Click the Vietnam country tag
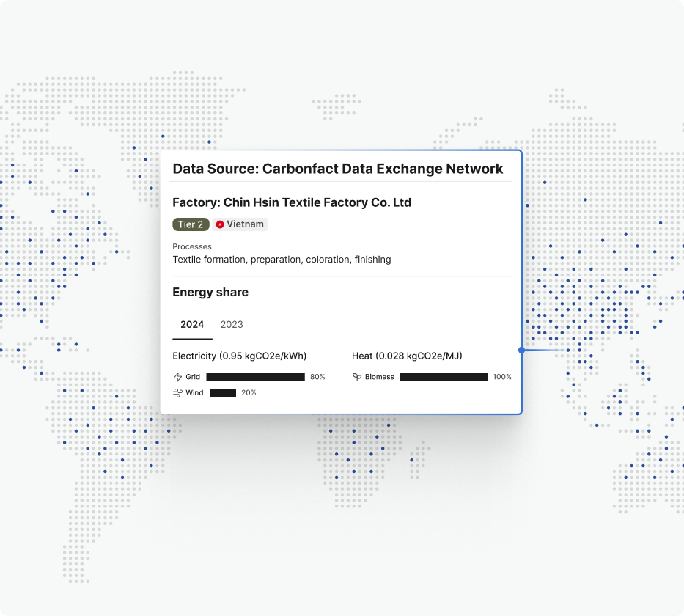 pyautogui.click(x=240, y=224)
